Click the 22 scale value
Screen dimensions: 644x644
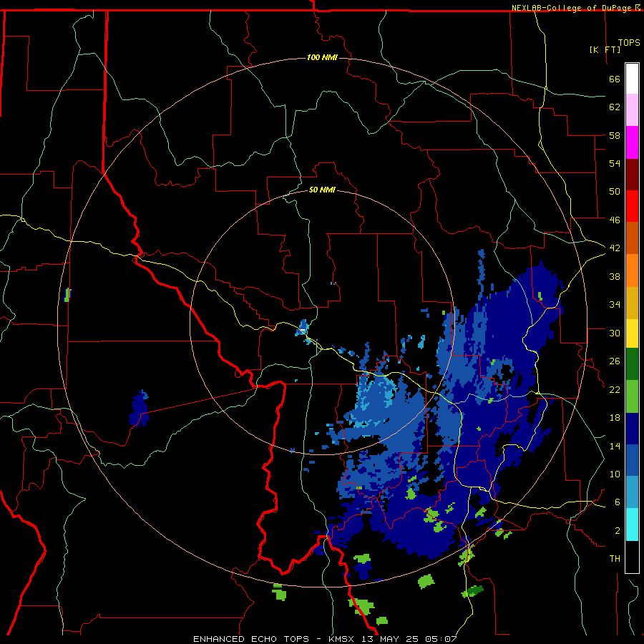point(615,389)
